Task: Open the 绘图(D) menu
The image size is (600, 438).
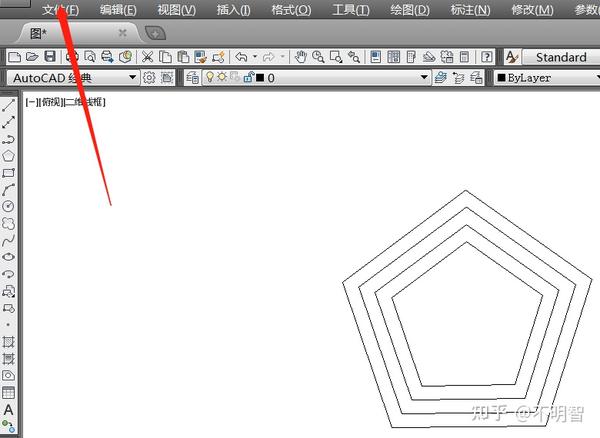Action: point(410,10)
